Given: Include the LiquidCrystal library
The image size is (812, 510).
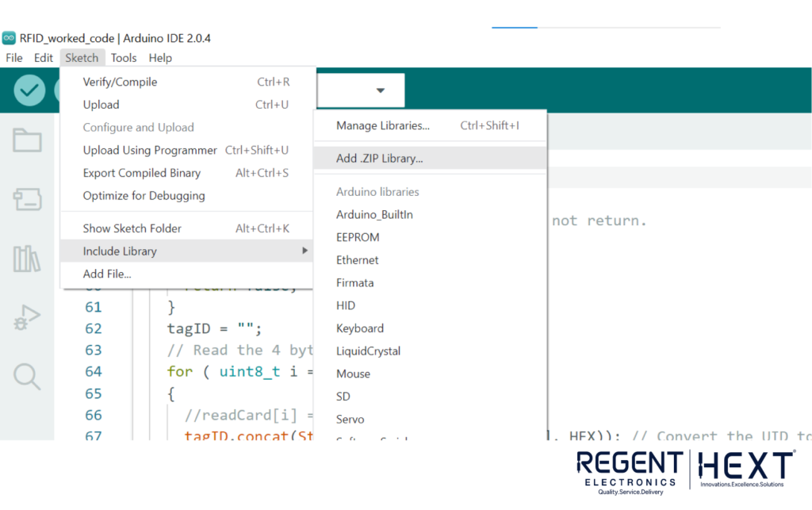Looking at the screenshot, I should tap(430, 351).
